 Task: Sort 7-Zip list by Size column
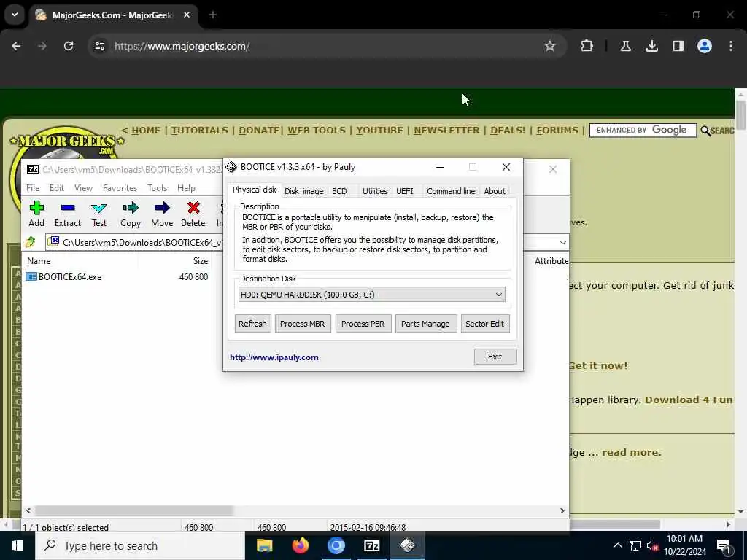[175, 261]
